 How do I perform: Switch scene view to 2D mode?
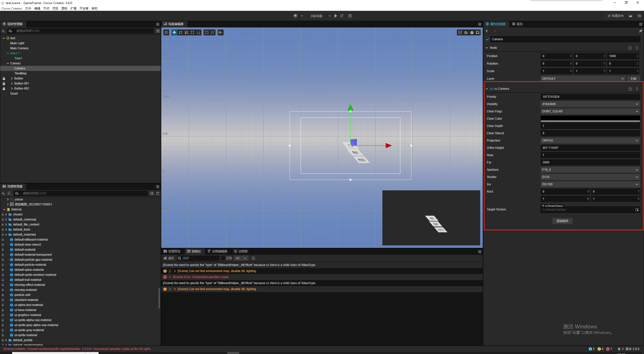pyautogui.click(x=166, y=32)
